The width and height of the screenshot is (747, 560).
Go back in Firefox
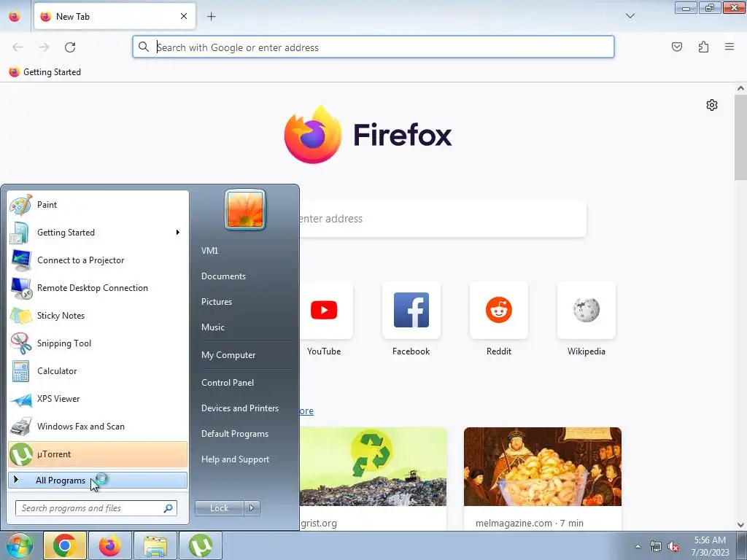coord(18,47)
